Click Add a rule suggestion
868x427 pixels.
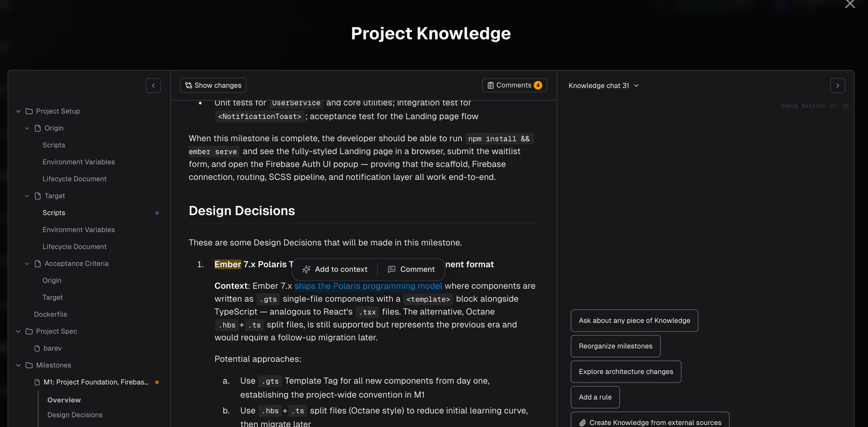[x=595, y=397]
